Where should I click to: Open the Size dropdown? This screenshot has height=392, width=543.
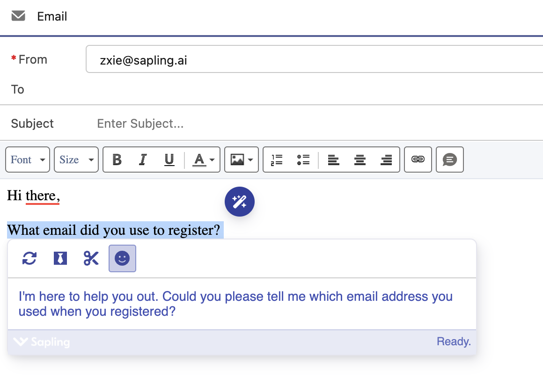76,160
